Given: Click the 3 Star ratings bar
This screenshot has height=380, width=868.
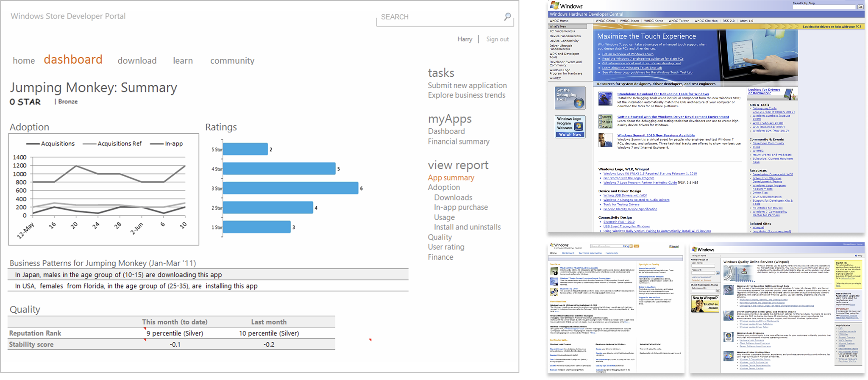Looking at the screenshot, I should (x=291, y=188).
